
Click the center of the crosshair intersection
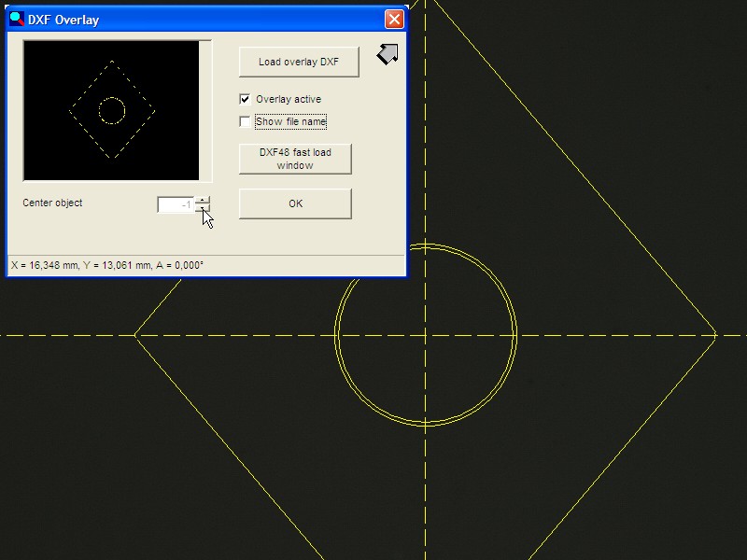click(426, 335)
